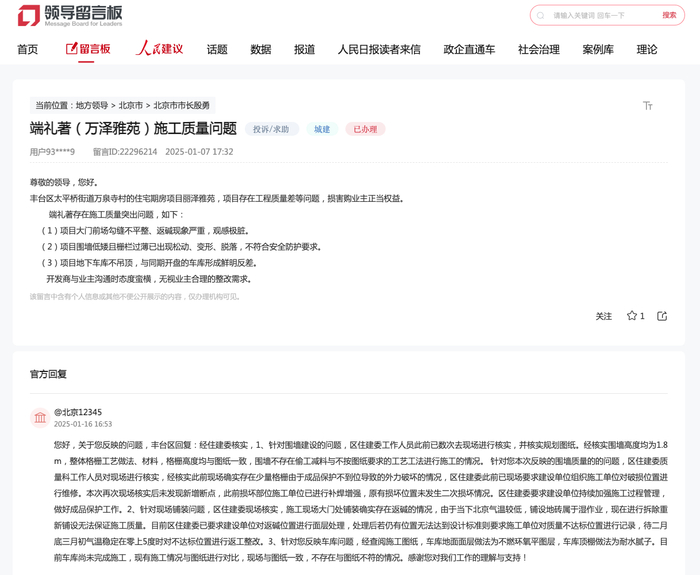Viewport: 700px width, 575px height.
Task: Open the font size adjustment icon
Action: 647,106
